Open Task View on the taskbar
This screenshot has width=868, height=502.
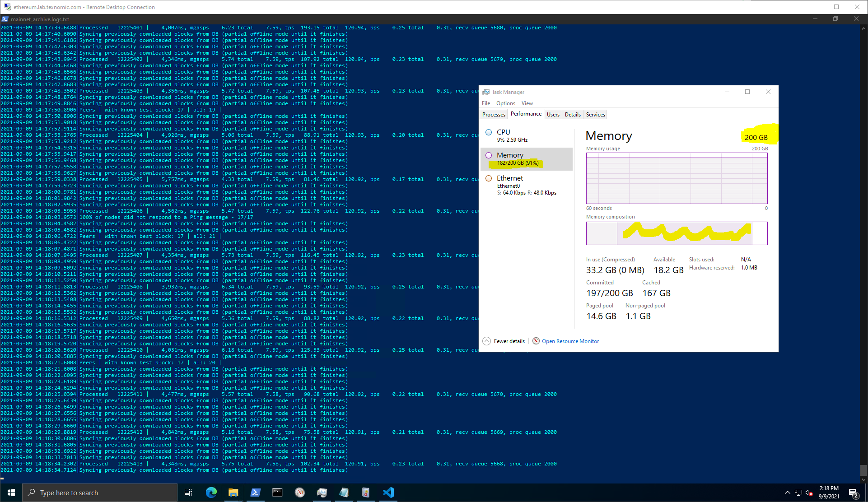[188, 493]
